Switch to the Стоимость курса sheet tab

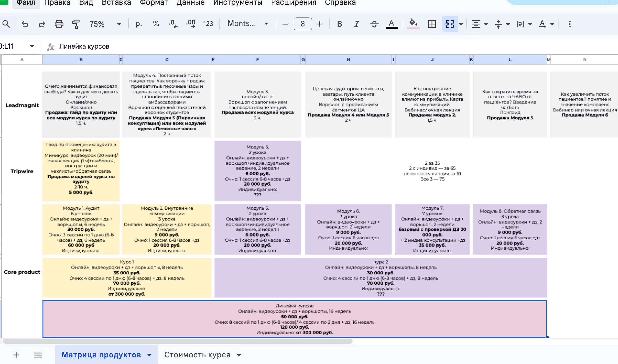197,355
